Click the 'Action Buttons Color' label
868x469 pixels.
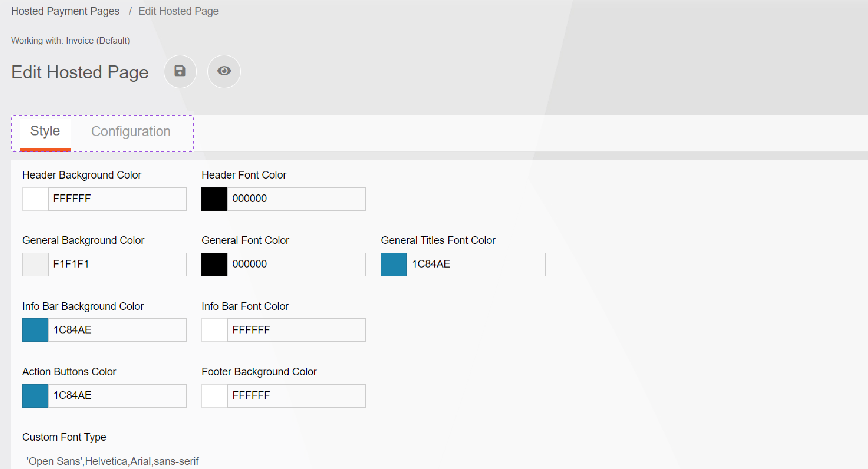pyautogui.click(x=69, y=372)
